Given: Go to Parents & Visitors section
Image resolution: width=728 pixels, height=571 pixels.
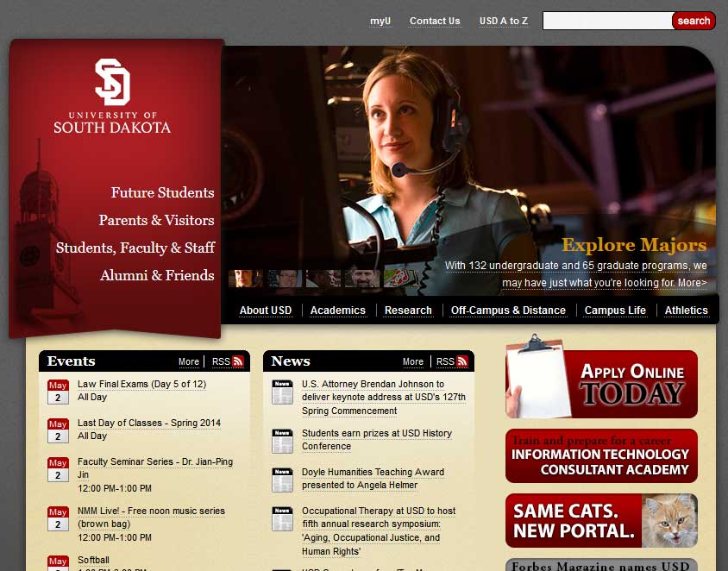Looking at the screenshot, I should [156, 220].
